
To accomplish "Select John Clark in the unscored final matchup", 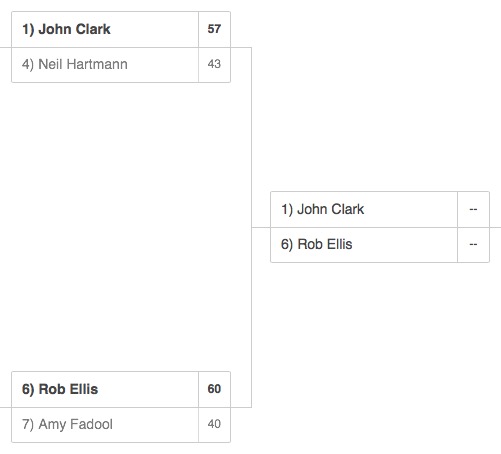I will (x=364, y=209).
